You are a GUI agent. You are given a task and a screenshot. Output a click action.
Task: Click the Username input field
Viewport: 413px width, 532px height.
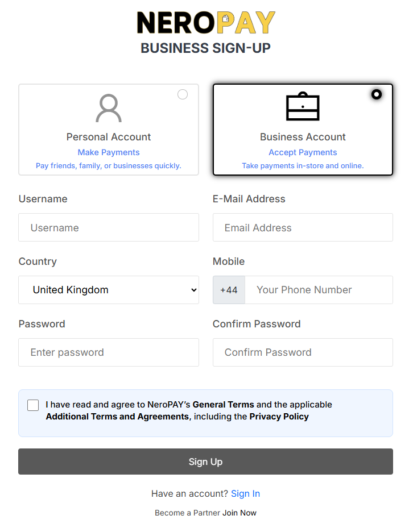108,227
